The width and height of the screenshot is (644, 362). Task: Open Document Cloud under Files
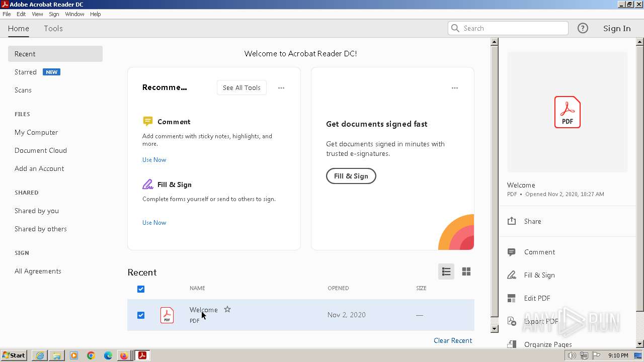41,150
